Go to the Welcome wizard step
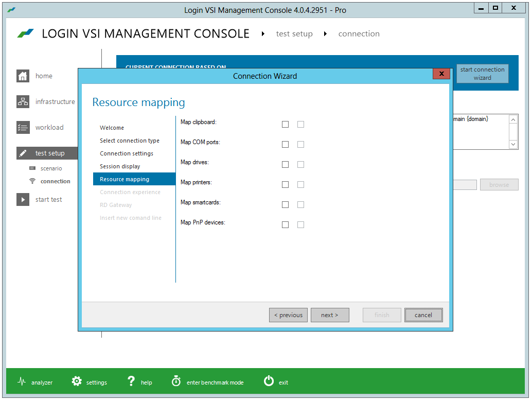532x400 pixels. (112, 128)
